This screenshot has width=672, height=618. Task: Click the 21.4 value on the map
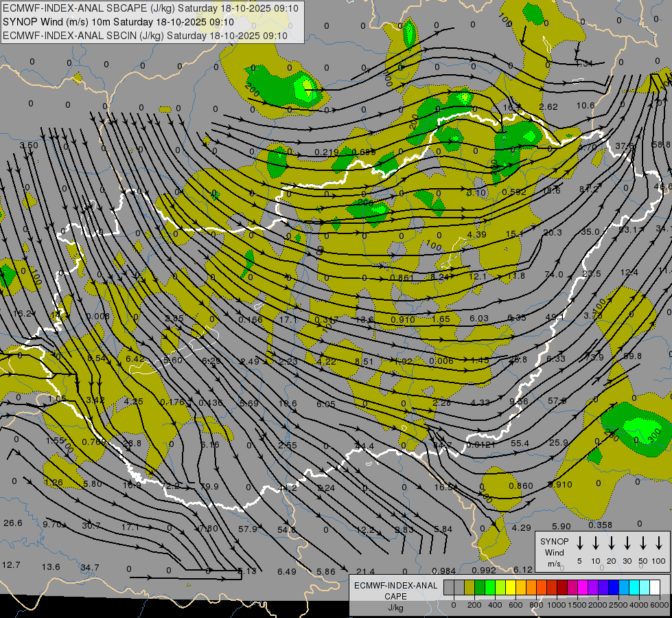coord(365,571)
